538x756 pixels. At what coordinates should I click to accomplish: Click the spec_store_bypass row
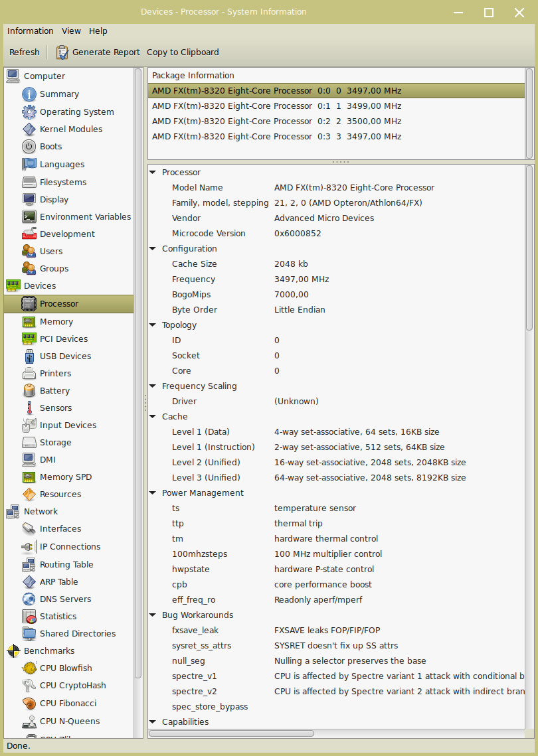[337, 707]
